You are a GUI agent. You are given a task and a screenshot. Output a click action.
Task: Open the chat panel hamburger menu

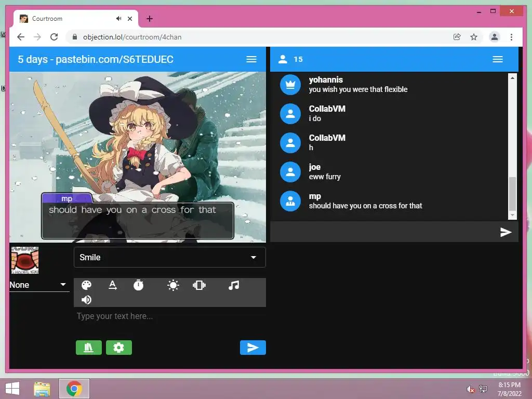click(x=497, y=59)
